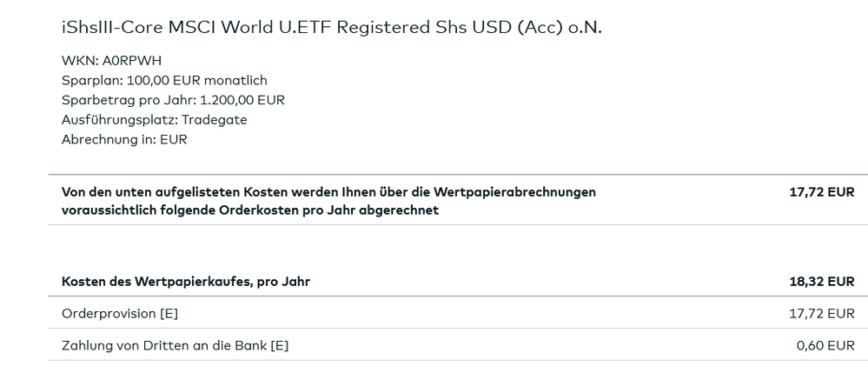Click the 'Kosten des Wertpapierkaufes, pro Jahr' heading

(x=186, y=282)
